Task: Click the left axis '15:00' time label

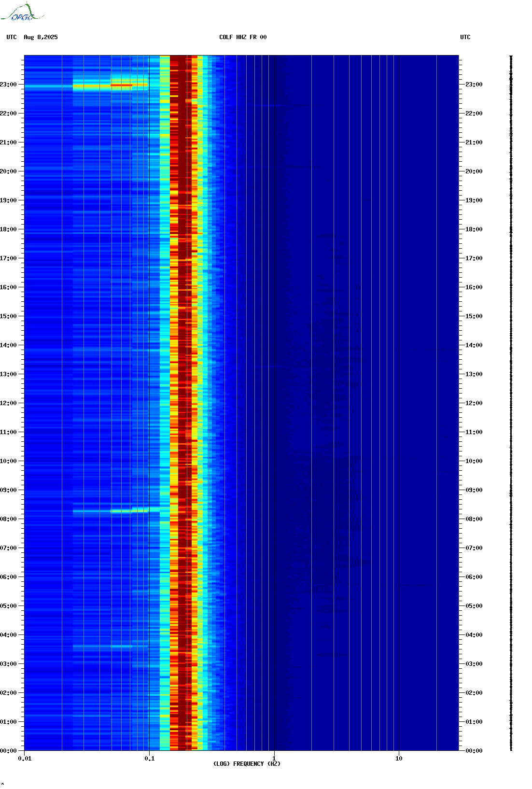Action: click(x=8, y=316)
